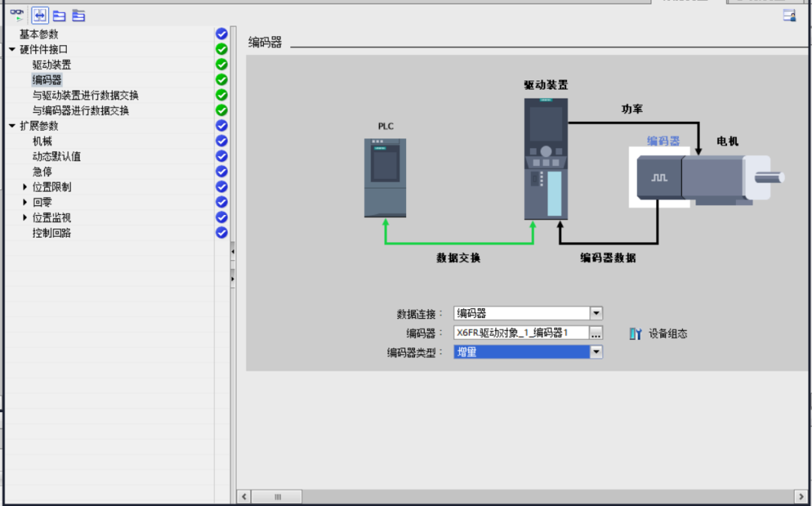
Task: Select 驱动装置 in the navigation tree
Action: coord(52,65)
